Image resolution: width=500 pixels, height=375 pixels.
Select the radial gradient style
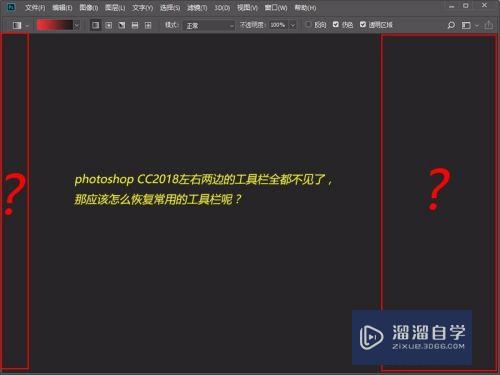[109, 25]
